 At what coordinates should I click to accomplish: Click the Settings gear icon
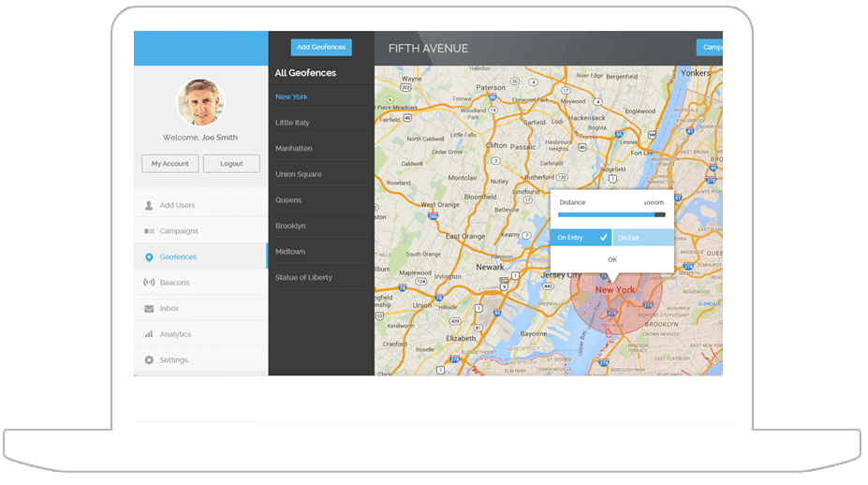pyautogui.click(x=149, y=360)
